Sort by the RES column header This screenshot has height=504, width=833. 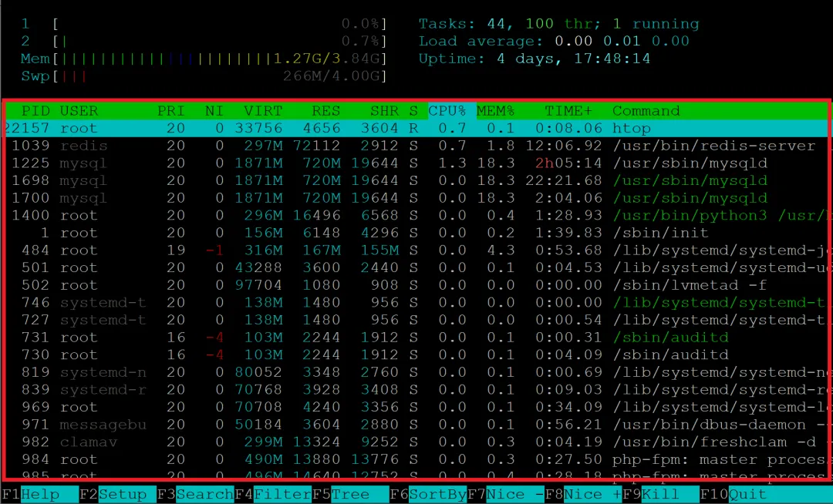click(325, 111)
